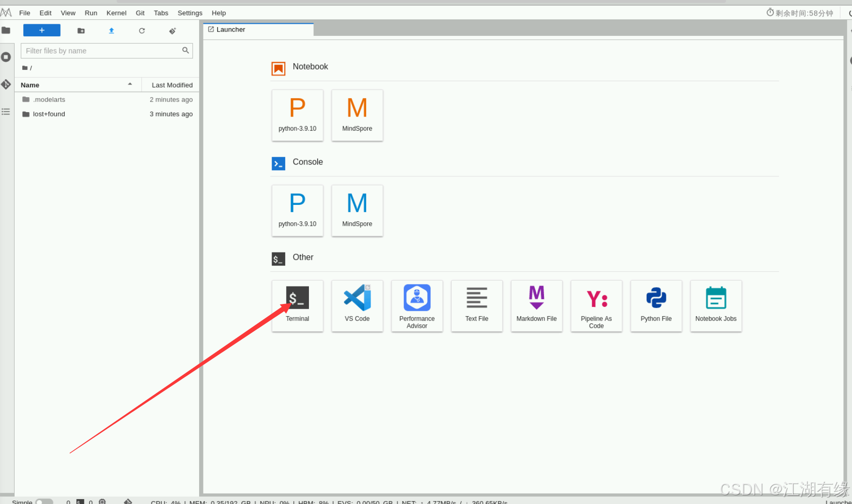Start a python-3.9.10 Console
This screenshot has width=852, height=504.
coord(297,210)
